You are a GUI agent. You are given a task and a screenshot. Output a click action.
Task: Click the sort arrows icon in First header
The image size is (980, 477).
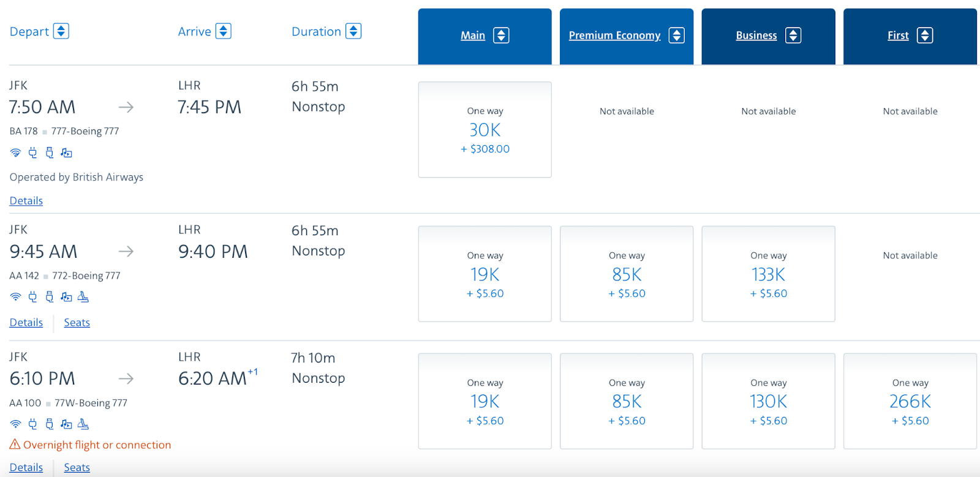tap(925, 36)
